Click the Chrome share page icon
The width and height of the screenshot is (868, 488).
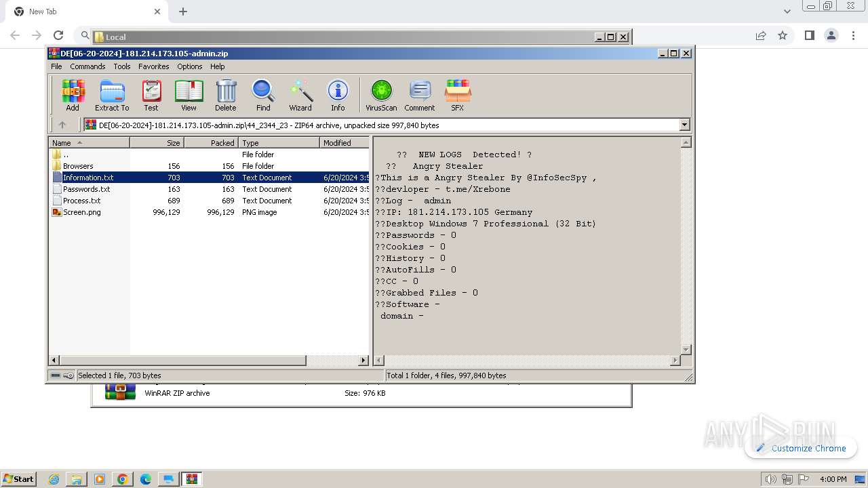[761, 35]
